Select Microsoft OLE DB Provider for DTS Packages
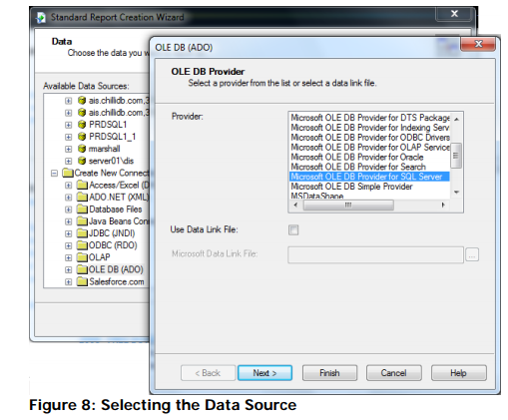This screenshot has height=420, width=508. tap(370, 118)
